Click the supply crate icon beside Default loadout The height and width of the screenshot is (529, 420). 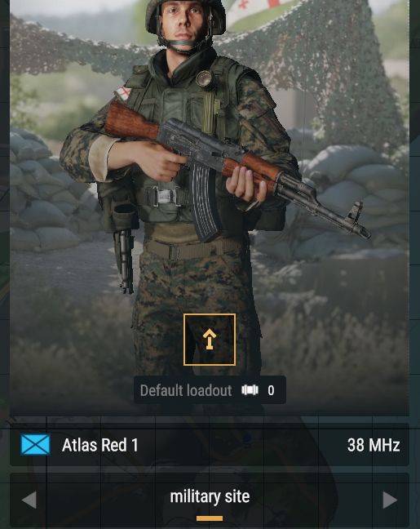(x=250, y=390)
